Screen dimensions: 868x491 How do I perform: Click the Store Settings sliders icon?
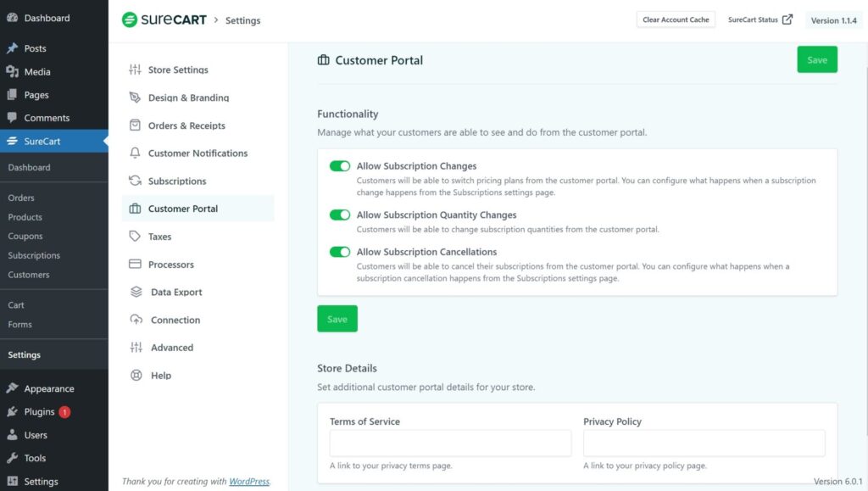135,70
